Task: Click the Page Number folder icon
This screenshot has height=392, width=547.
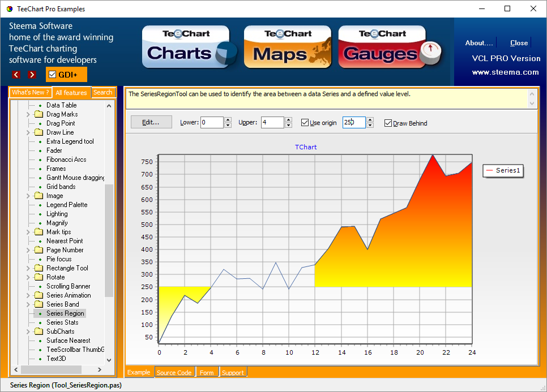Action: tap(39, 250)
